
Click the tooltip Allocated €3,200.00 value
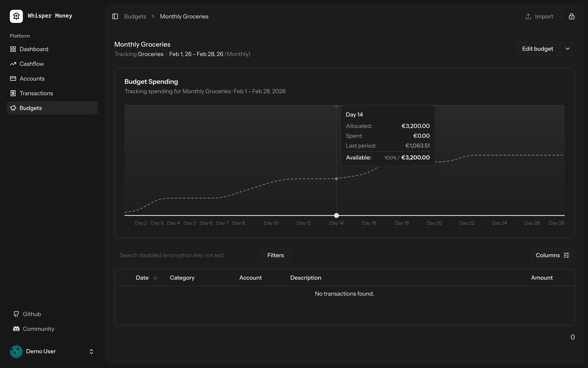[x=415, y=126]
